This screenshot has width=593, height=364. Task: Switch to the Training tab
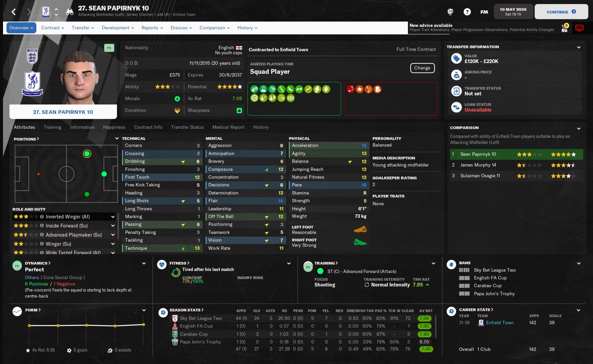(x=52, y=127)
